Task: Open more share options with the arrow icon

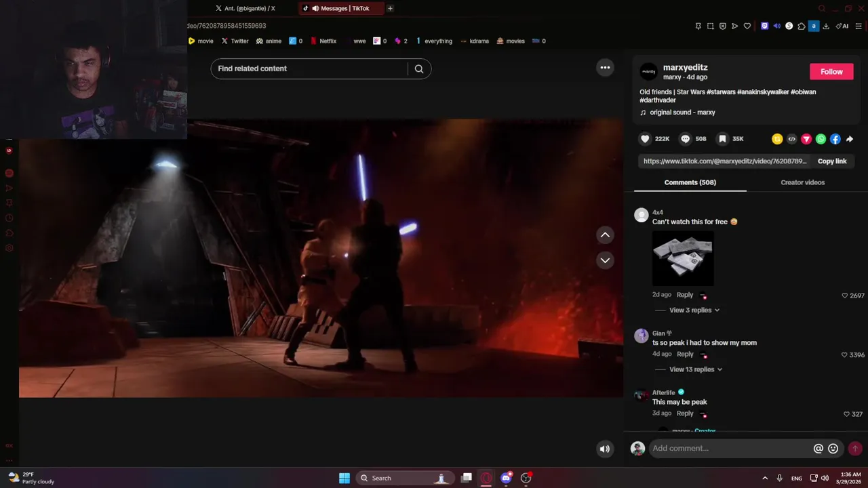Action: pos(850,139)
